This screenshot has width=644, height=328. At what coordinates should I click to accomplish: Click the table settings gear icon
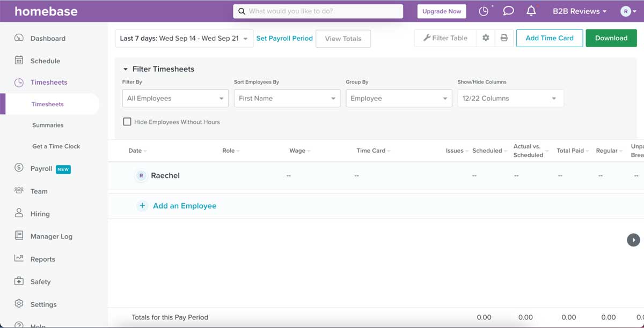point(486,38)
